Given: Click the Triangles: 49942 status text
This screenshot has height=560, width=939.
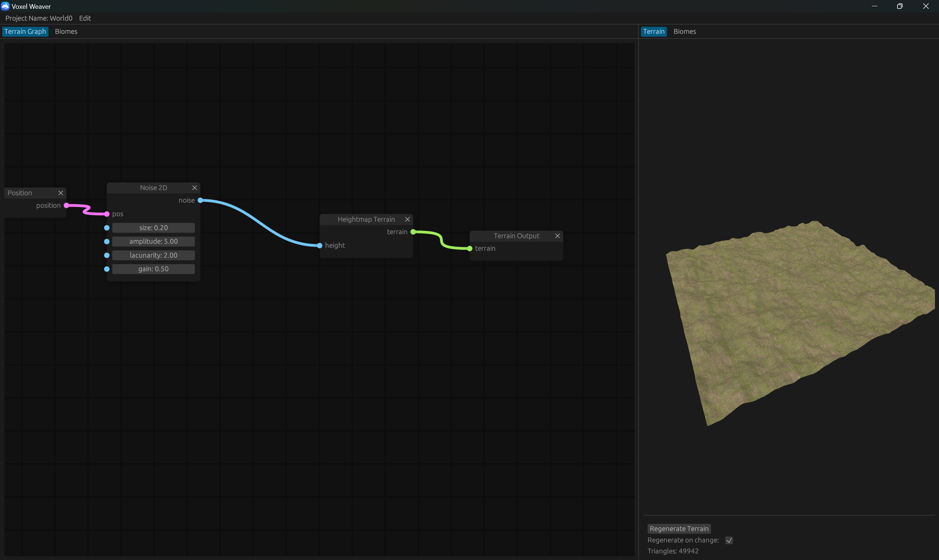Looking at the screenshot, I should point(673,551).
